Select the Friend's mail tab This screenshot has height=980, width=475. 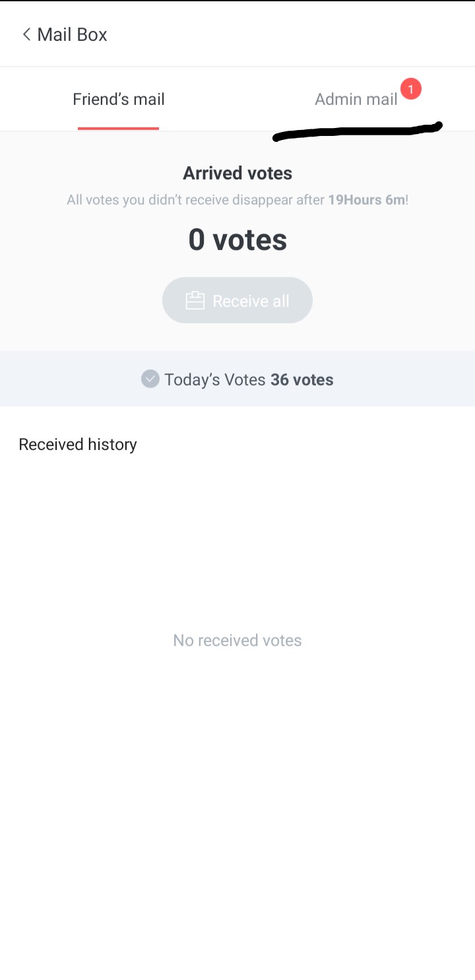(119, 100)
